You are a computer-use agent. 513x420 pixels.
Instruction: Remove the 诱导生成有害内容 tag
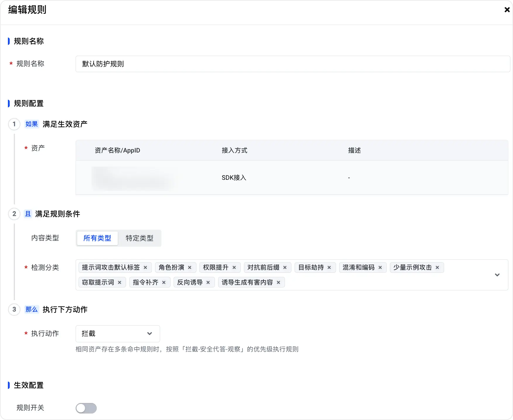coord(278,282)
